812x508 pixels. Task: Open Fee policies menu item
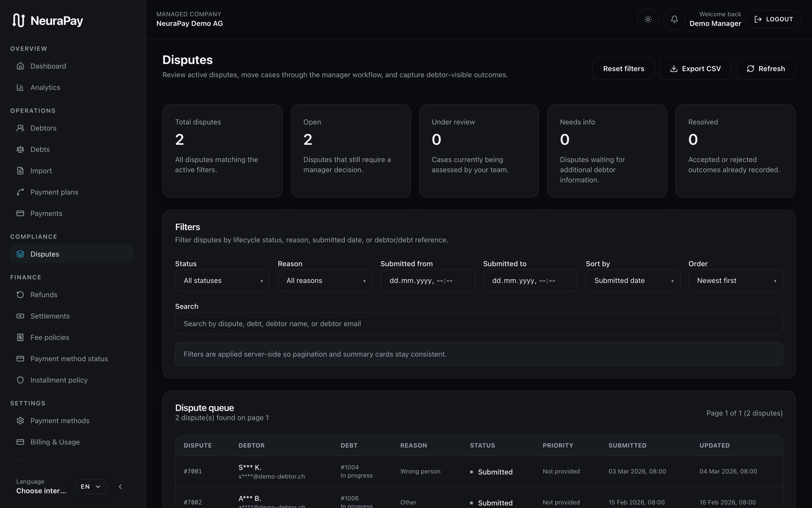(72, 337)
